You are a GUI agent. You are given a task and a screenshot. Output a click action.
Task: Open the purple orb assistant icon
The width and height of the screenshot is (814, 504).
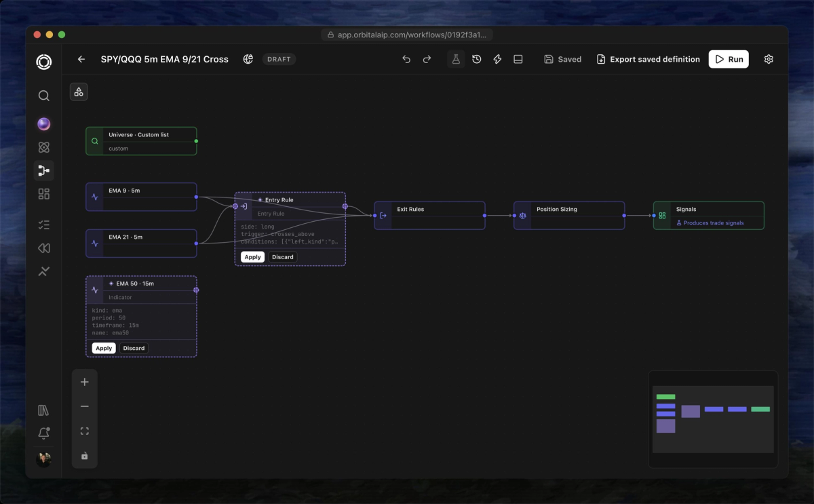[x=43, y=123]
